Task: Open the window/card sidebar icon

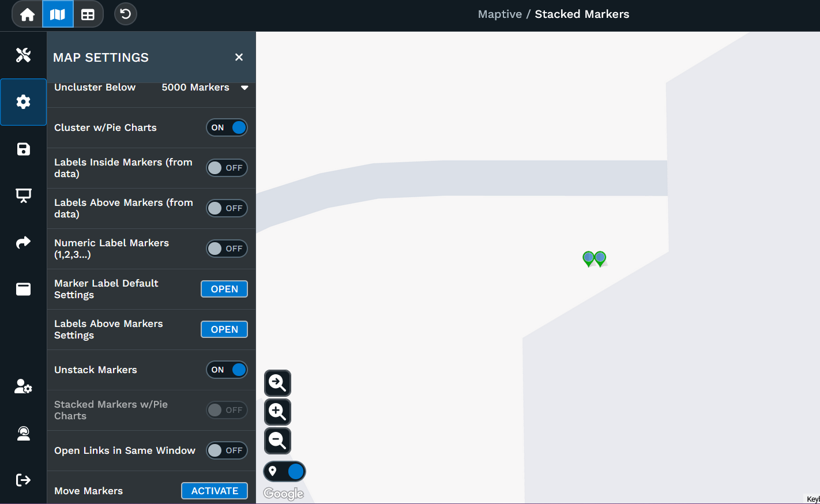Action: (x=23, y=289)
